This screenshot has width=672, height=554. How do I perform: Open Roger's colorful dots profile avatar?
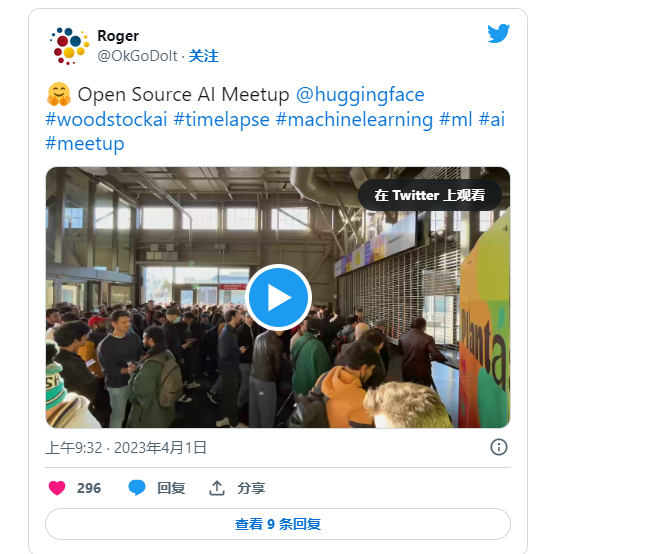point(69,46)
